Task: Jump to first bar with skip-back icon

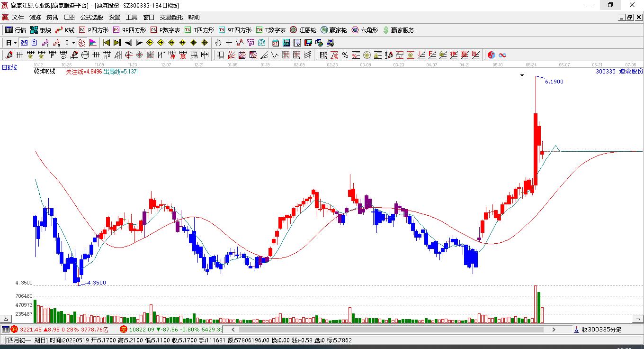Action: [106, 43]
